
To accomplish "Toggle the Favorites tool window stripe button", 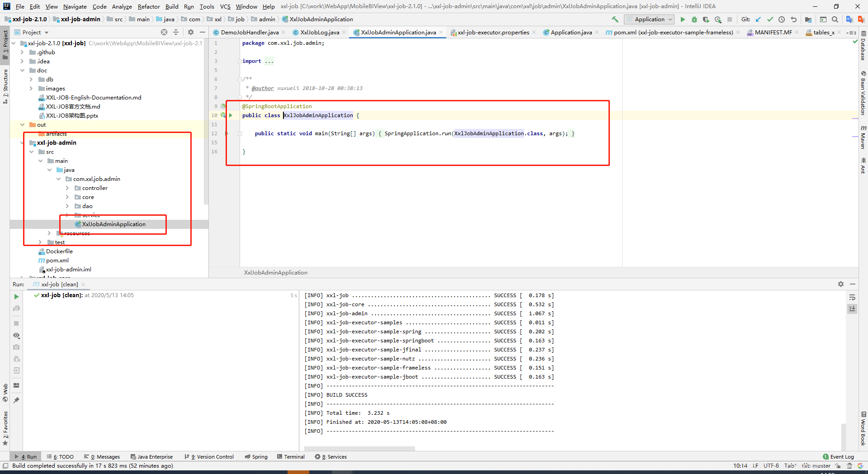I will click(x=5, y=428).
